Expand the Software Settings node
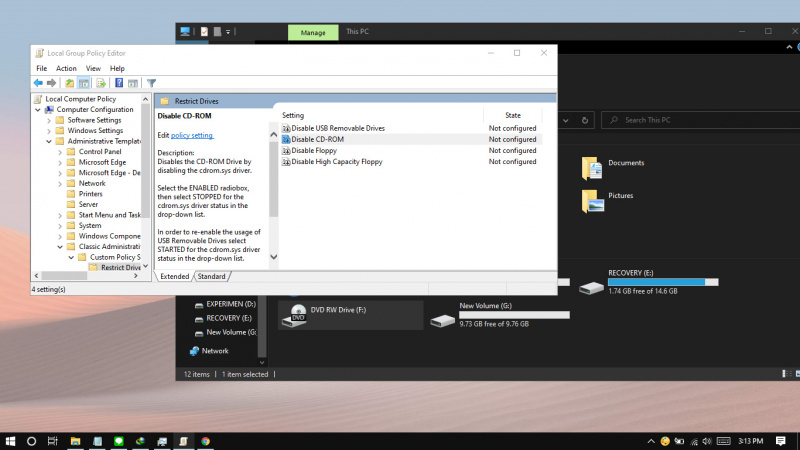 click(49, 120)
